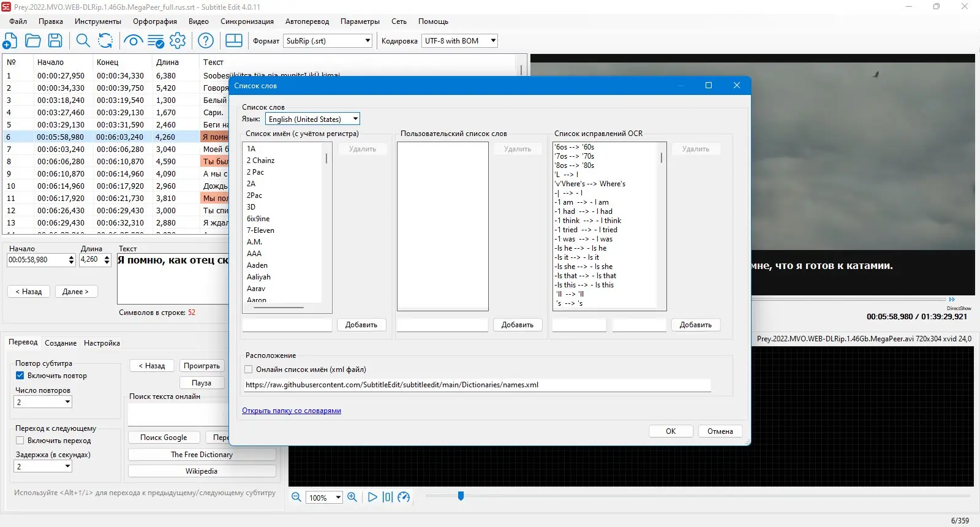Save subtitle using the floppy disk icon
The height and width of the screenshot is (527, 980).
[x=55, y=41]
